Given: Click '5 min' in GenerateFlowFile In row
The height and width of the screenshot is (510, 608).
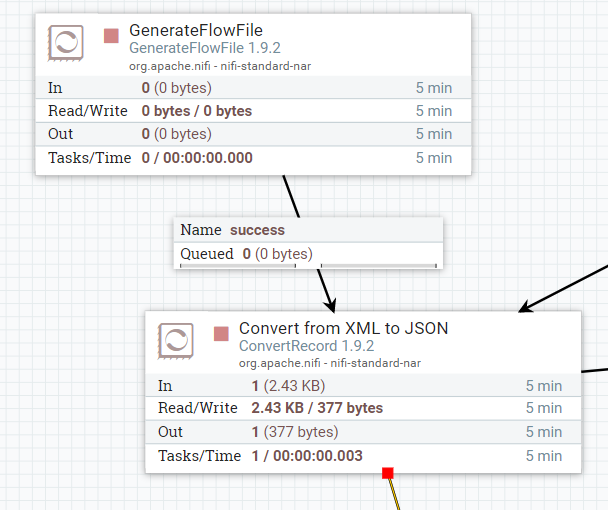Looking at the screenshot, I should [x=434, y=88].
